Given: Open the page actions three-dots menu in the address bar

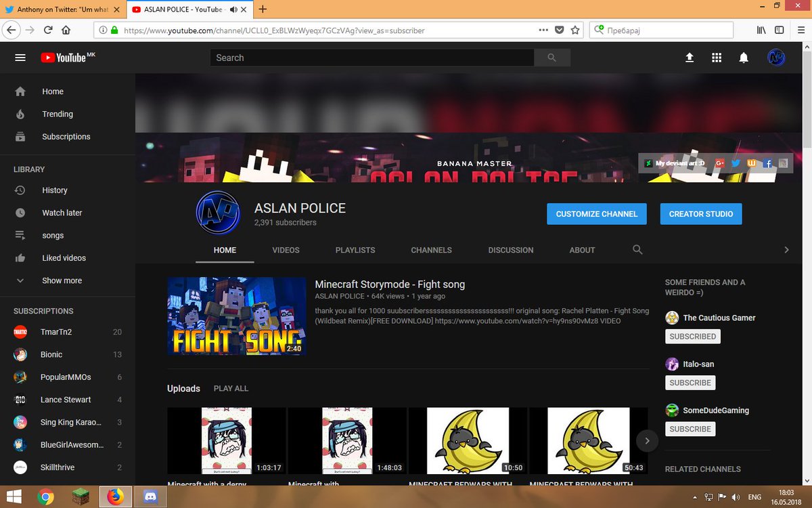Looking at the screenshot, I should click(x=543, y=30).
